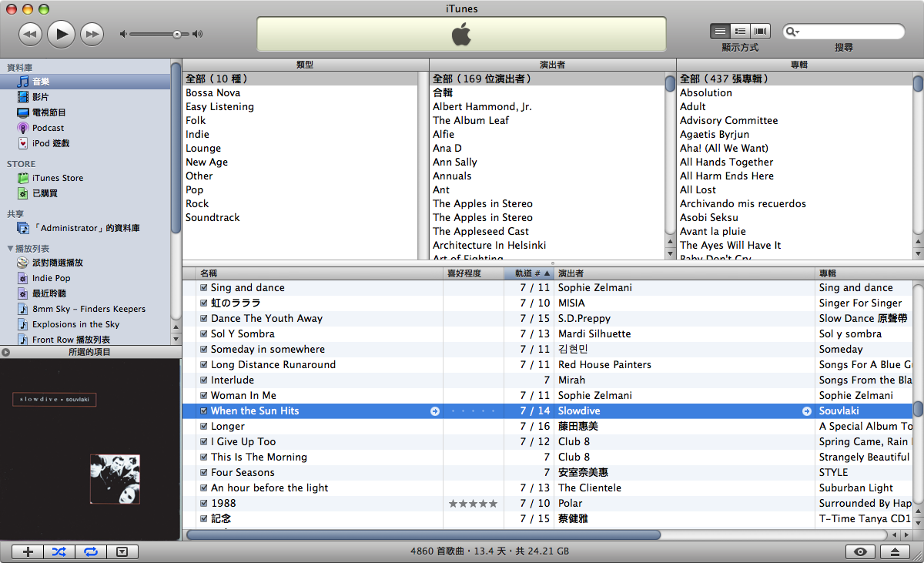Uncheck the Sol Y Sombra checkbox
Screen dimensions: 924x563
coord(203,334)
